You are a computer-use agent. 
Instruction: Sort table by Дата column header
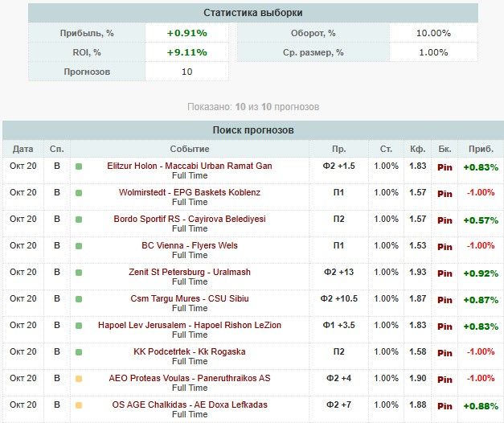(x=23, y=149)
